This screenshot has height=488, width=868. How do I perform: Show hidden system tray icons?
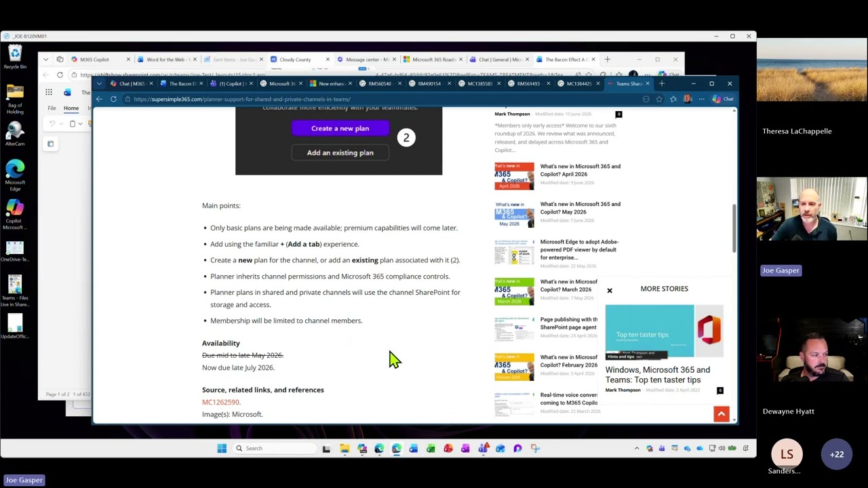point(637,448)
